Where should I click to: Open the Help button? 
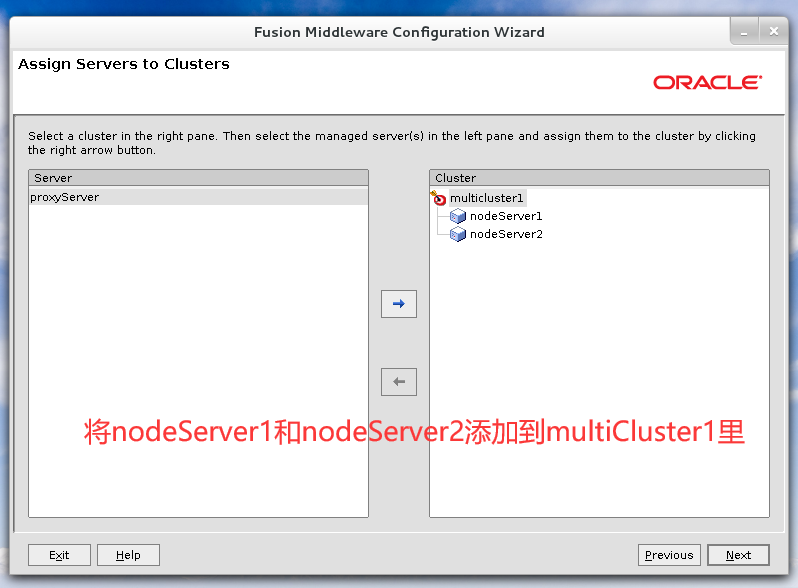coord(128,555)
